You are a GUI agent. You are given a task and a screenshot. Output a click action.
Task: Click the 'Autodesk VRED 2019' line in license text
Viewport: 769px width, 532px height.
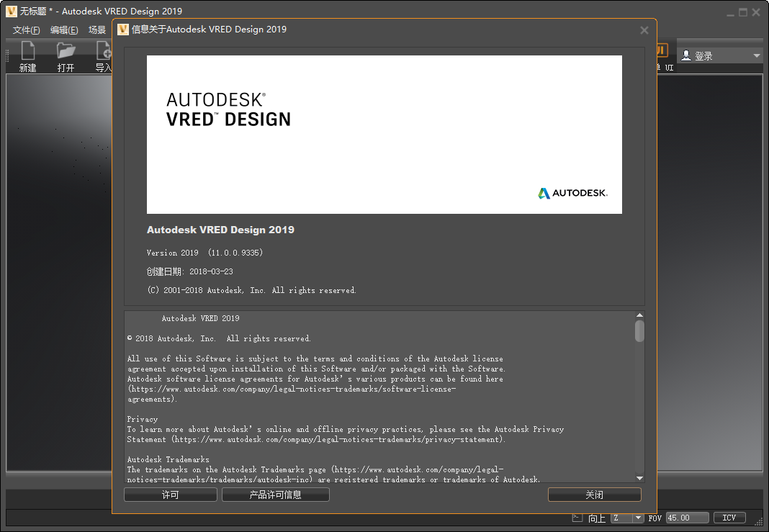click(x=201, y=318)
